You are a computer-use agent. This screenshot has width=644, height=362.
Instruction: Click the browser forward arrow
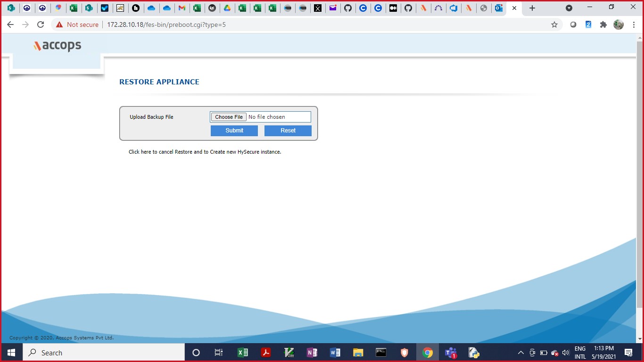tap(25, 25)
